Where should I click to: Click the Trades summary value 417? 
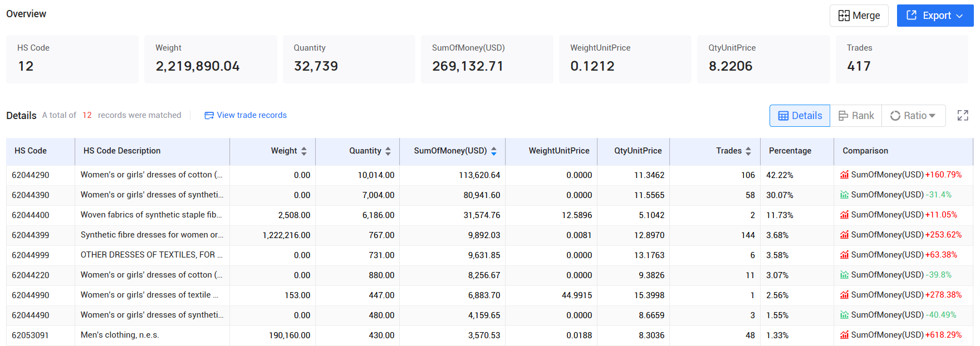(x=859, y=66)
